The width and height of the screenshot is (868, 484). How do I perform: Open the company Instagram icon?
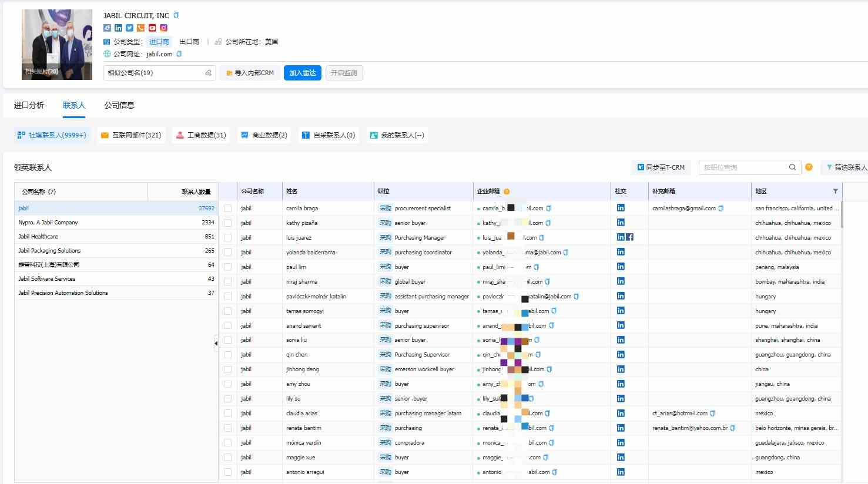coord(163,28)
